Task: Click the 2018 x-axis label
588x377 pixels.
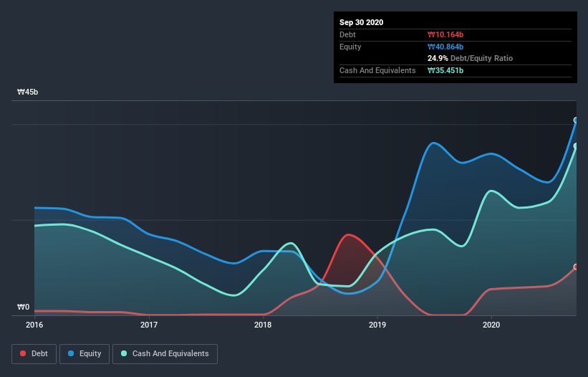Action: click(x=263, y=325)
